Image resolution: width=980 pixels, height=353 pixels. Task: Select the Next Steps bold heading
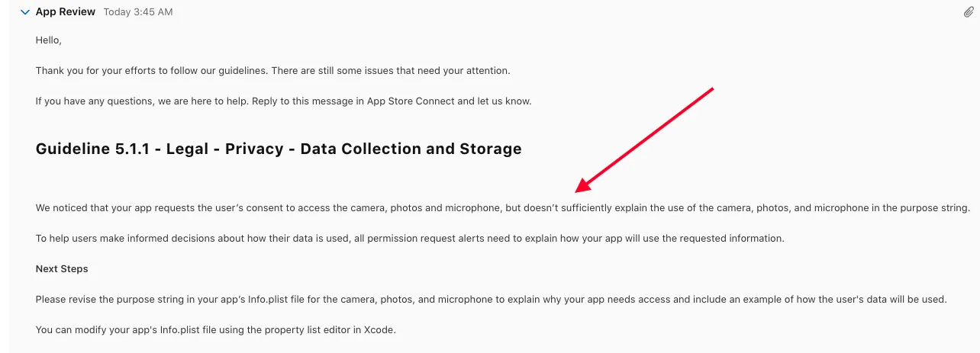(x=62, y=268)
